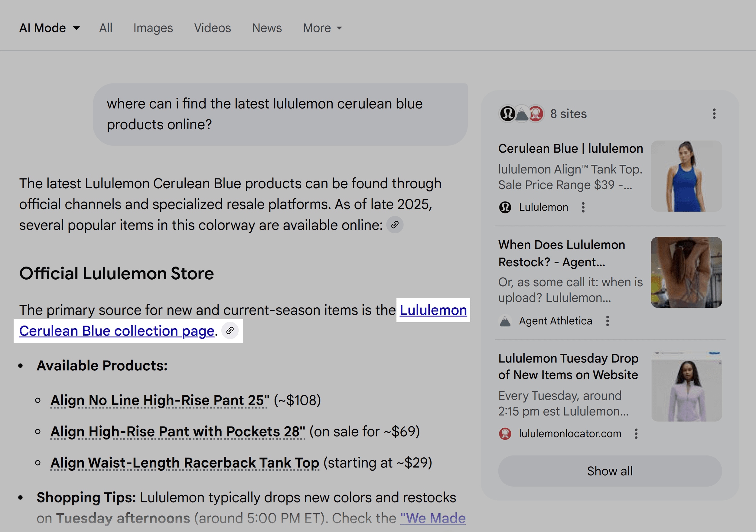Open the three-dot menu beside Agent Athletica

pyautogui.click(x=608, y=321)
